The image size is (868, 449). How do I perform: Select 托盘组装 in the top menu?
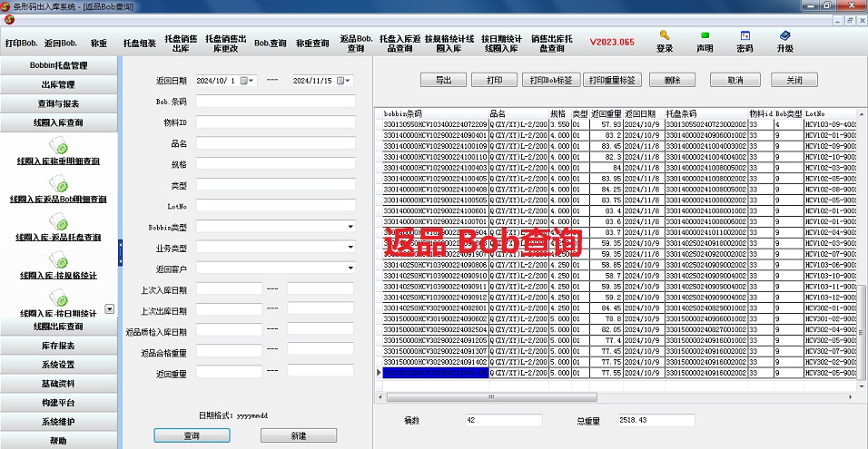[139, 43]
